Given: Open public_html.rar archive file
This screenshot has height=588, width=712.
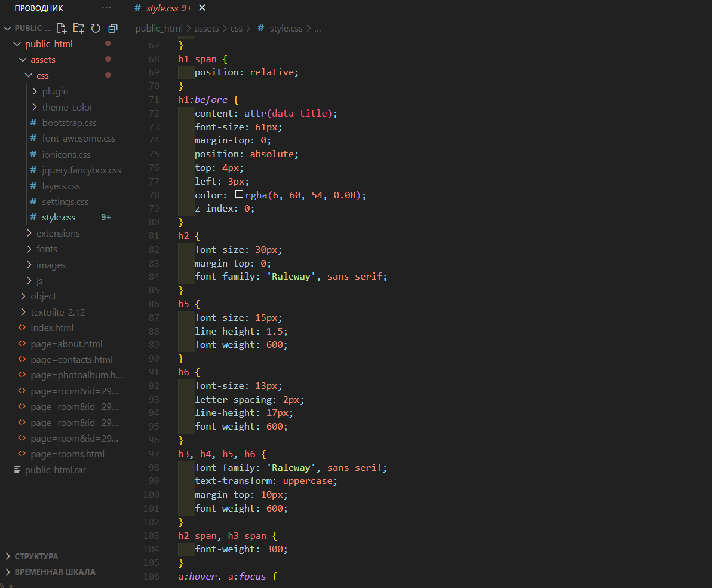Looking at the screenshot, I should (x=56, y=470).
